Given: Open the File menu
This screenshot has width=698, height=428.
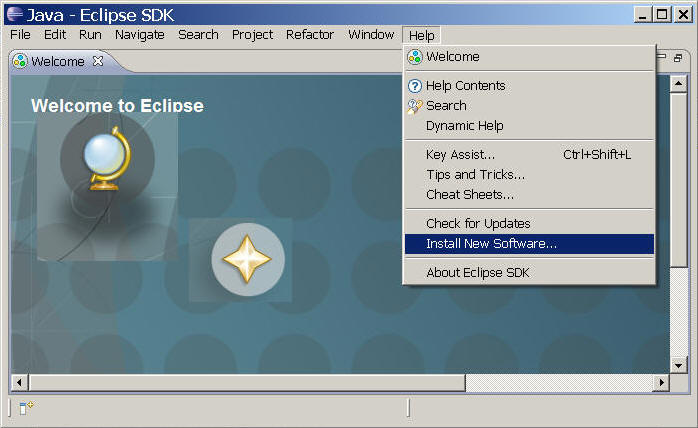Looking at the screenshot, I should coord(20,35).
